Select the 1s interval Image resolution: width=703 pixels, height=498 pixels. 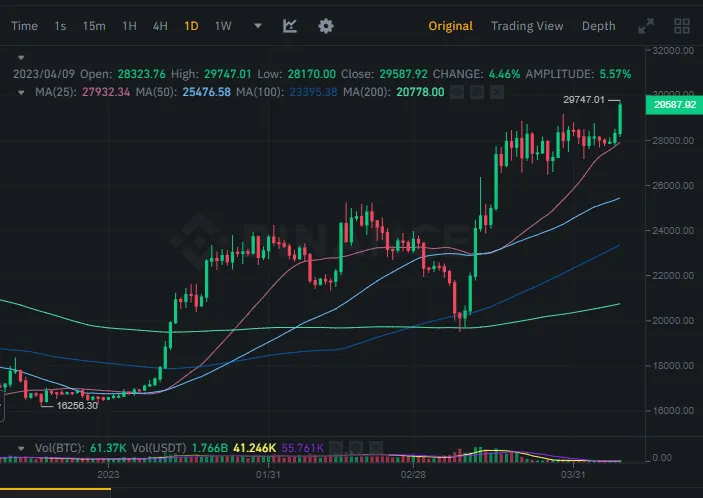tap(61, 26)
